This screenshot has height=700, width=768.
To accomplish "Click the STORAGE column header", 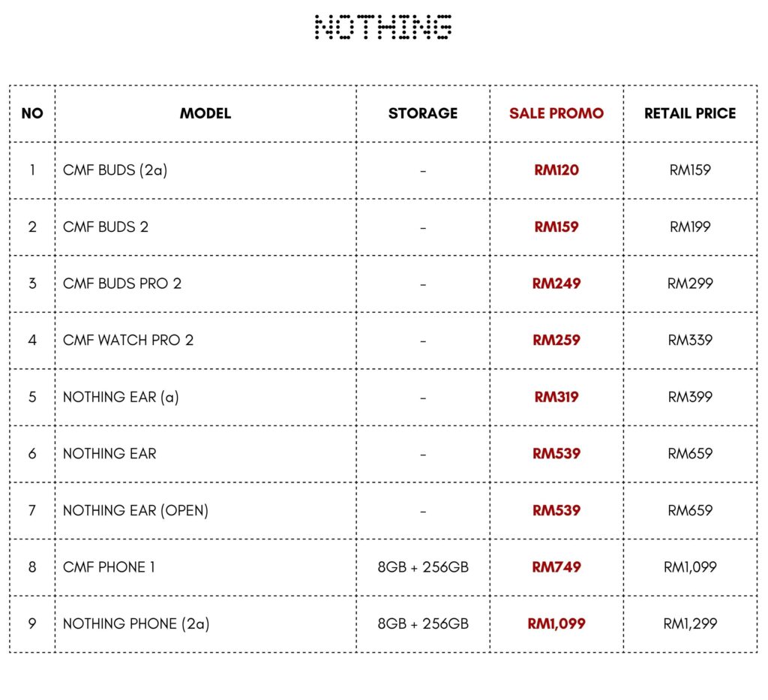I will click(423, 113).
